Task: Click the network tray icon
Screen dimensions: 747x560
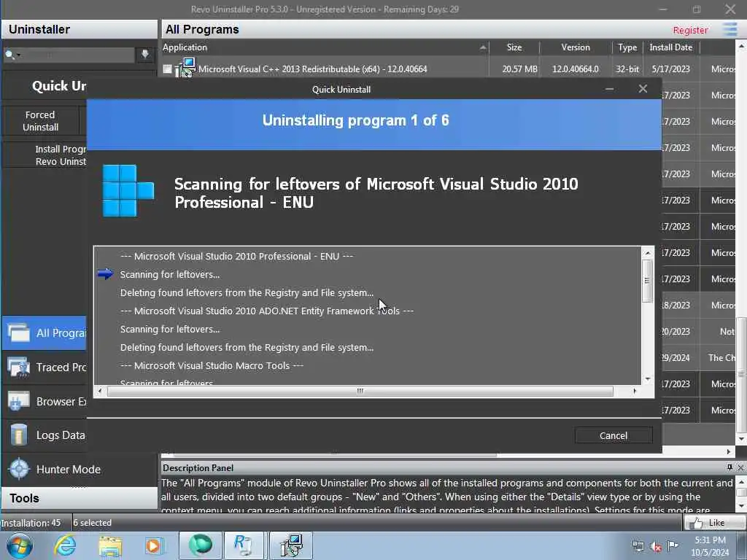Action: pos(638,547)
